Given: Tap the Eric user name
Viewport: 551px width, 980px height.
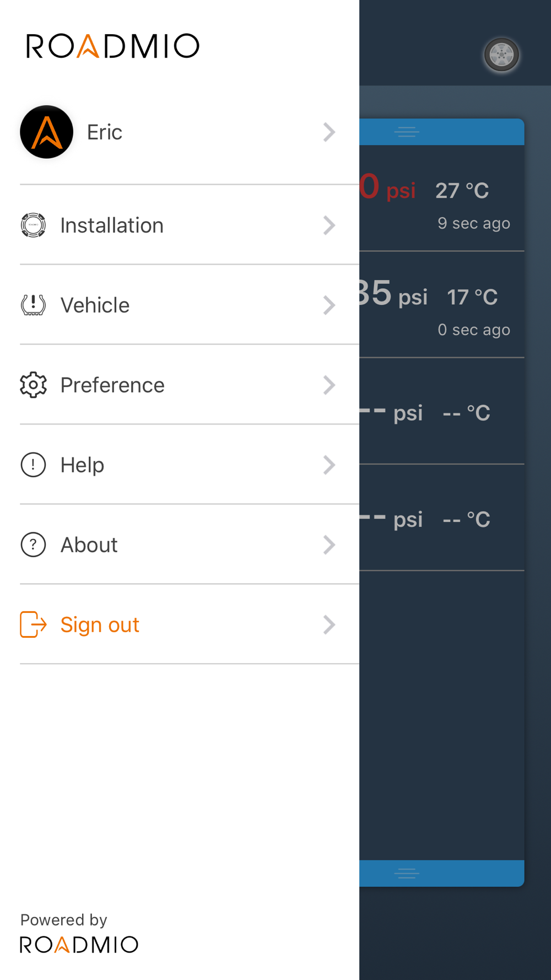Looking at the screenshot, I should coord(105,132).
